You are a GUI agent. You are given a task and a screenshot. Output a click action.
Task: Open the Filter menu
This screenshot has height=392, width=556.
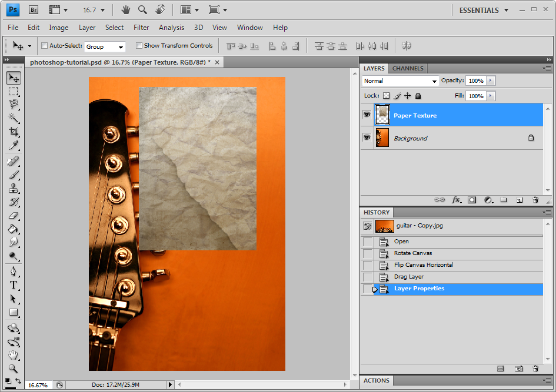141,28
